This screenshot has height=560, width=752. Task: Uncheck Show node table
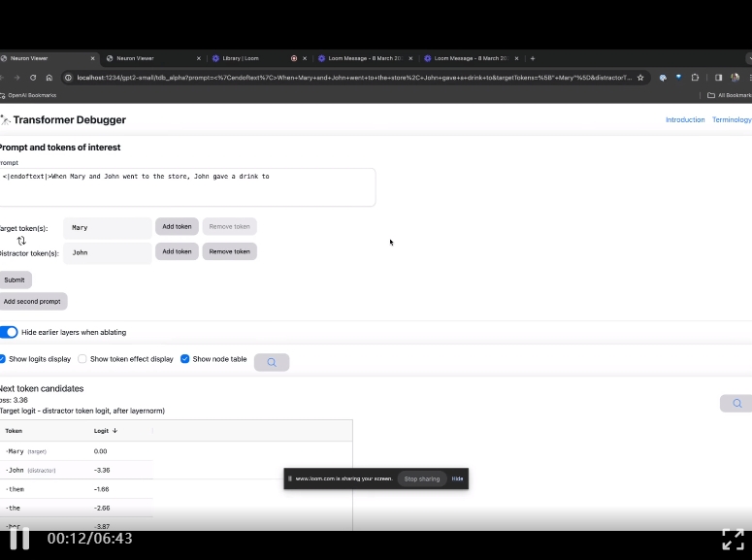coord(184,359)
